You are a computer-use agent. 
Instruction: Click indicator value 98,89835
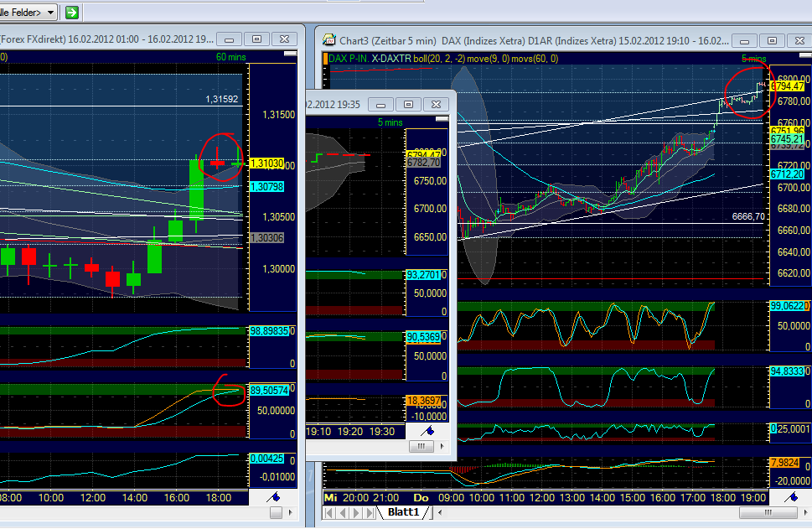[x=269, y=330]
